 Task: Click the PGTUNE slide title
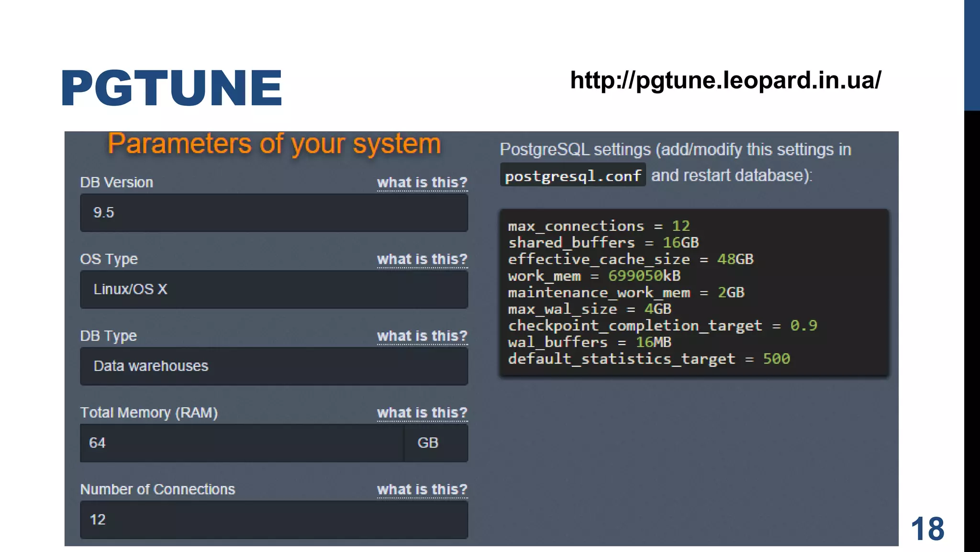[x=172, y=88]
